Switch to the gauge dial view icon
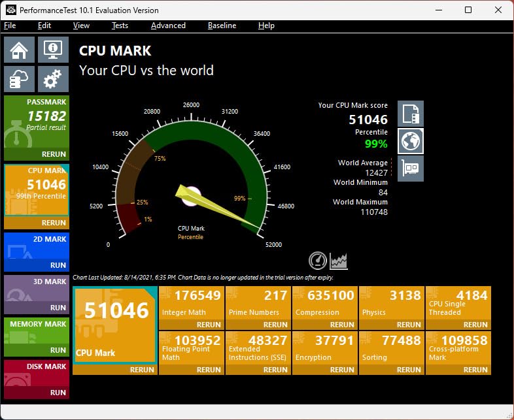Image resolution: width=514 pixels, height=420 pixels. pos(318,261)
